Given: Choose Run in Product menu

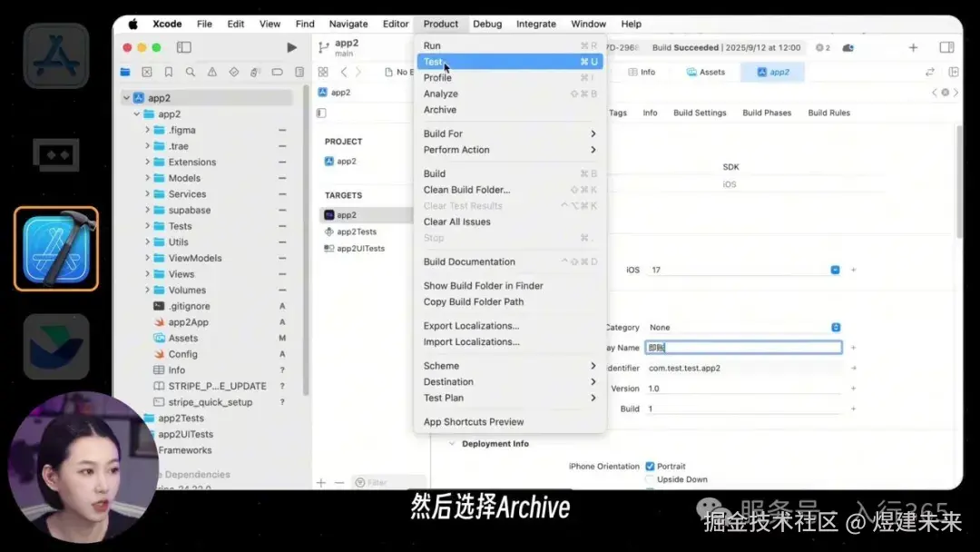Looking at the screenshot, I should (510, 45).
